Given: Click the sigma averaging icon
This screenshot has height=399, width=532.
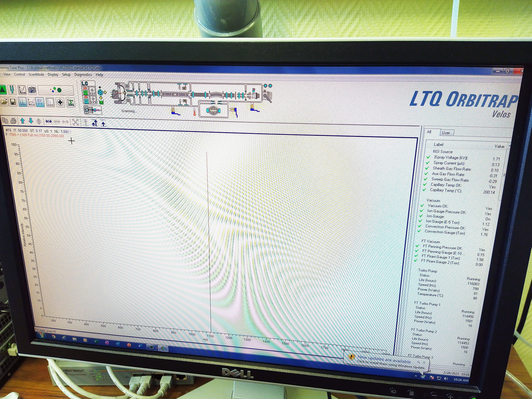Looking at the screenshot, I should [x=70, y=103].
